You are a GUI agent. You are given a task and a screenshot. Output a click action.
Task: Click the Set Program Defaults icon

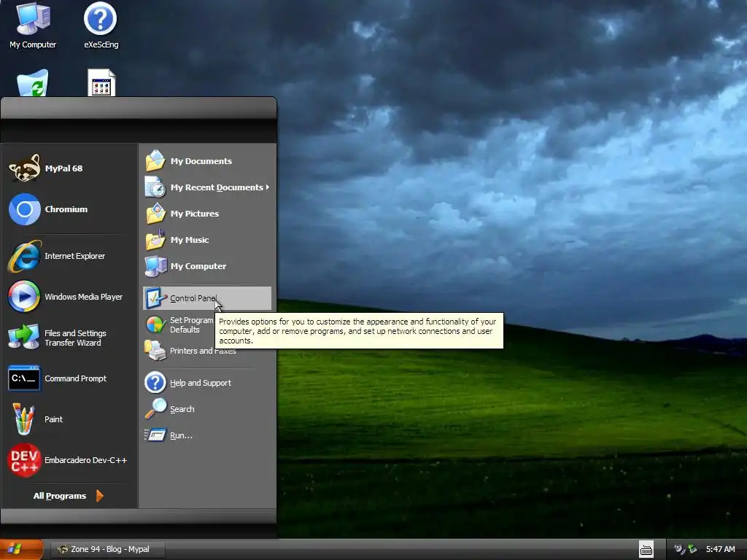155,324
